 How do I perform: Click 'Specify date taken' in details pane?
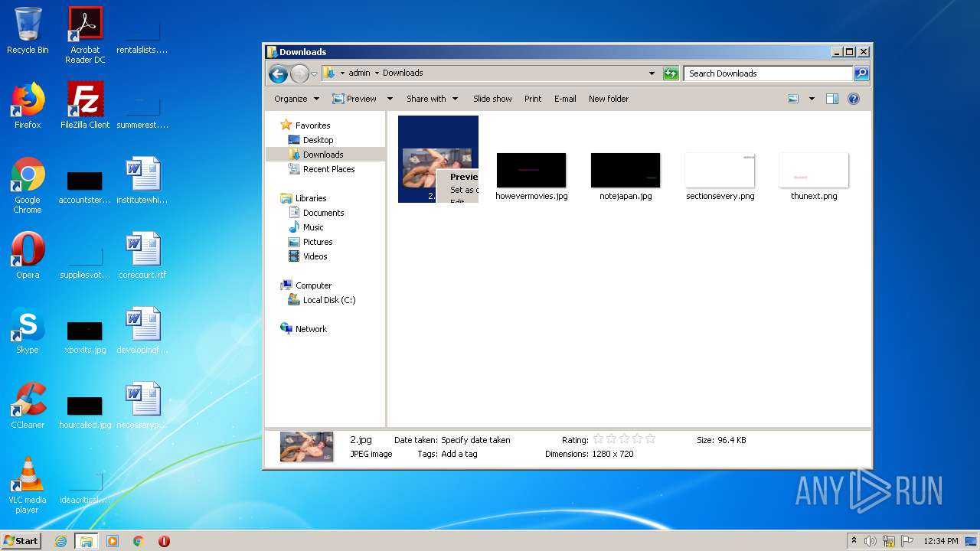475,440
